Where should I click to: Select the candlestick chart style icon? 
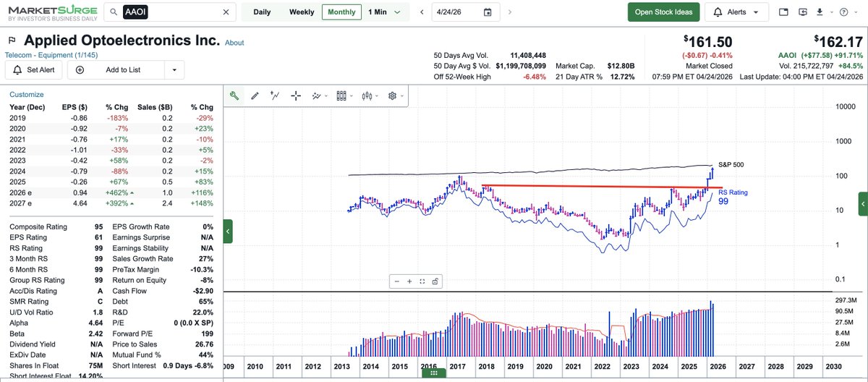[367, 95]
